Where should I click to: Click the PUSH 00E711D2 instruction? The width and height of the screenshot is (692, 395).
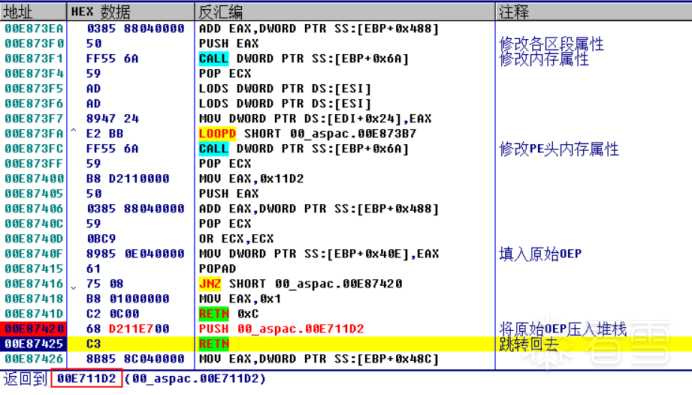coord(282,329)
